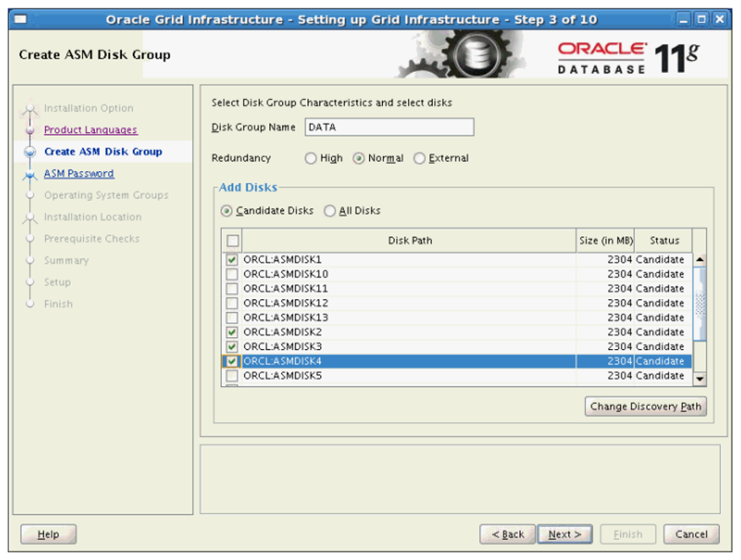Image resolution: width=741 pixels, height=560 pixels.
Task: Choose Candidate Disks radio button
Action: point(226,211)
